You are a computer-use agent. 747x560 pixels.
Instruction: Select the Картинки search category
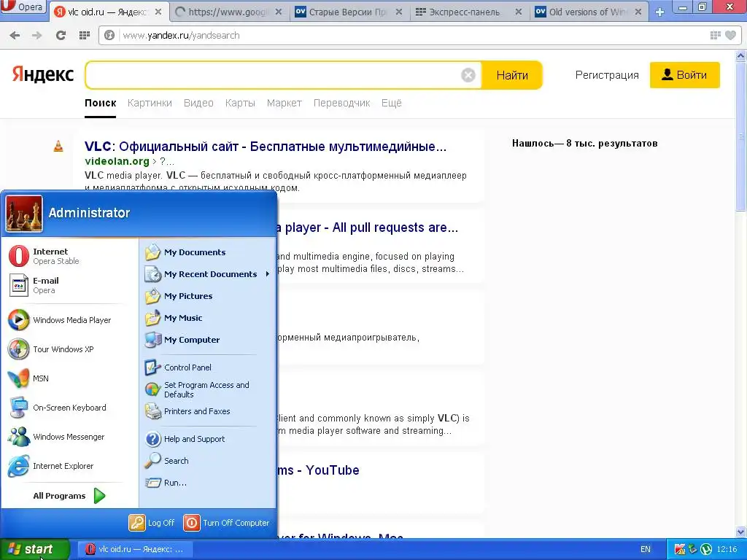(x=150, y=103)
